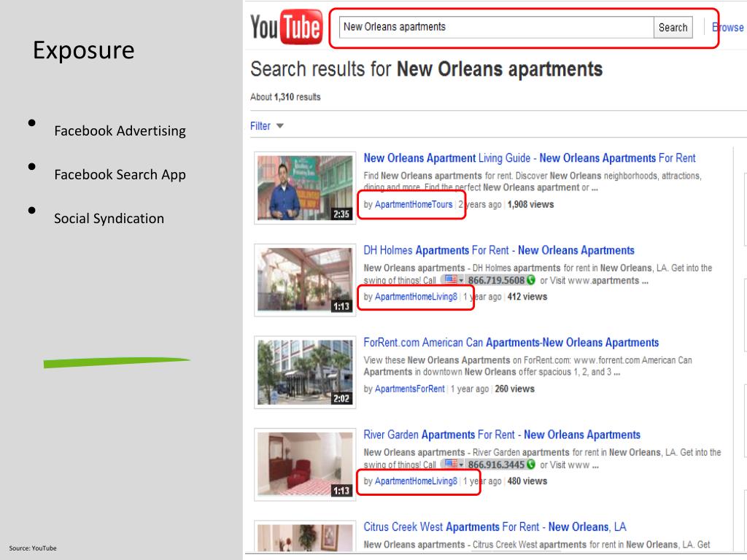The height and width of the screenshot is (560, 747).
Task: Click the 'About 1,310 results' text
Action: click(x=285, y=97)
